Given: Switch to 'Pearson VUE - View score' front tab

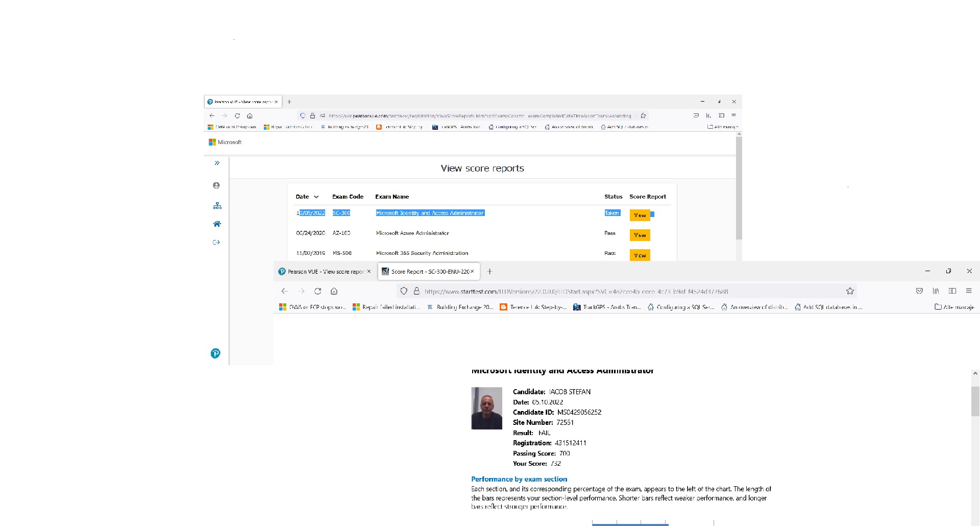Looking at the screenshot, I should pyautogui.click(x=325, y=272).
